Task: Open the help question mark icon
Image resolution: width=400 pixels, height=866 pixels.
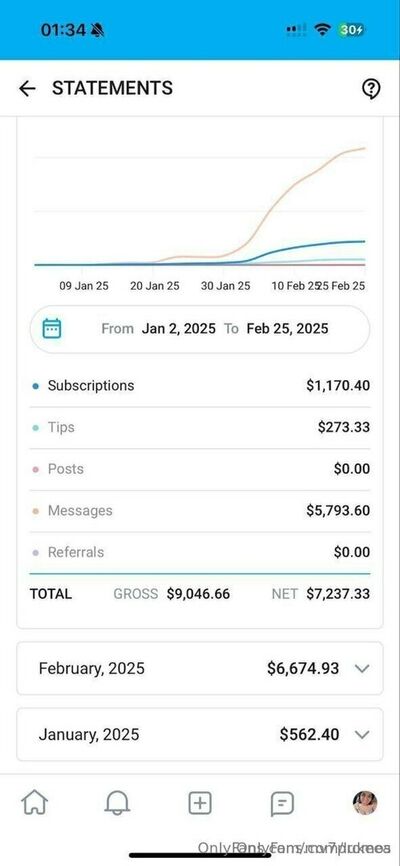Action: [x=371, y=88]
